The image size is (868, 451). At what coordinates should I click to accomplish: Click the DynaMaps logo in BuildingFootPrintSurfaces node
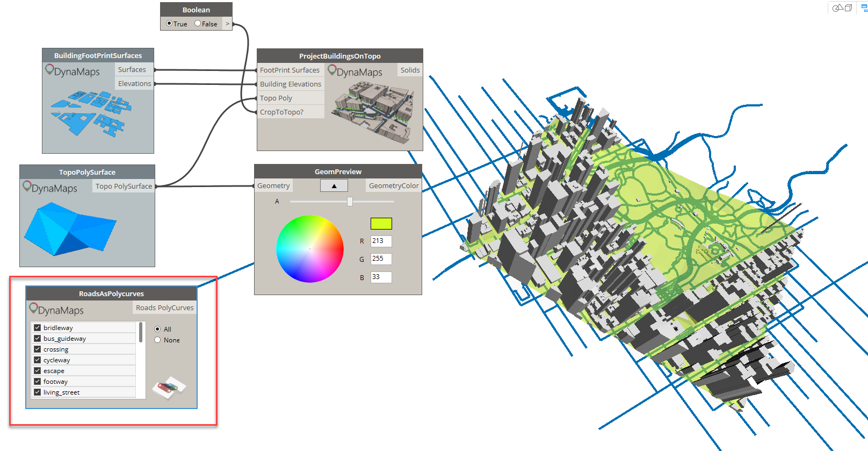click(73, 71)
